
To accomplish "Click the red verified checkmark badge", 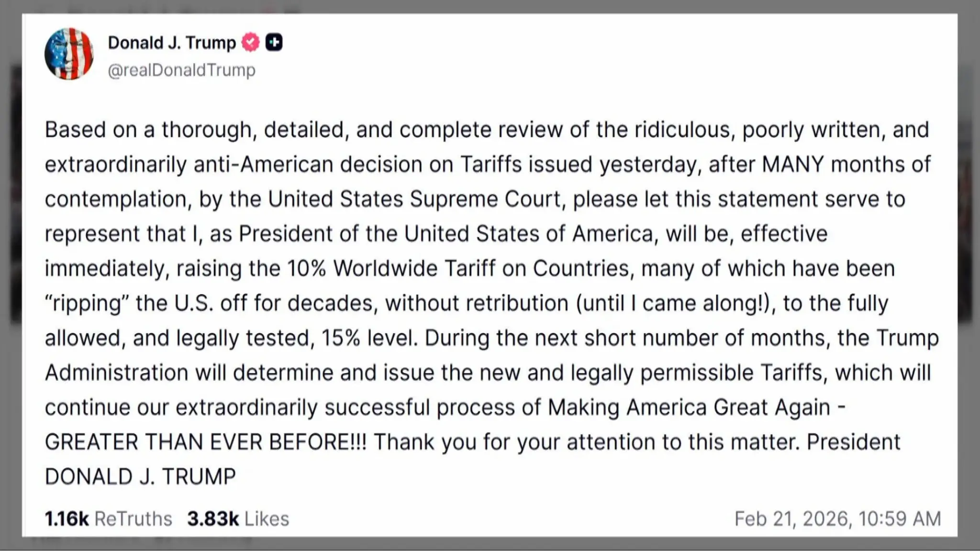I will tap(250, 43).
